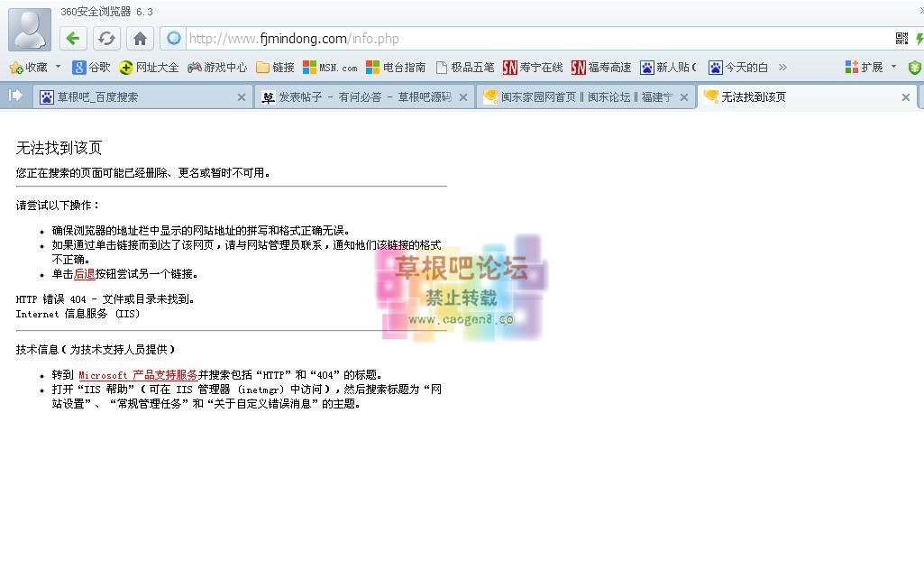Image resolution: width=924 pixels, height=578 pixels.
Task: Click the user avatar in the top-left corner
Action: click(28, 30)
